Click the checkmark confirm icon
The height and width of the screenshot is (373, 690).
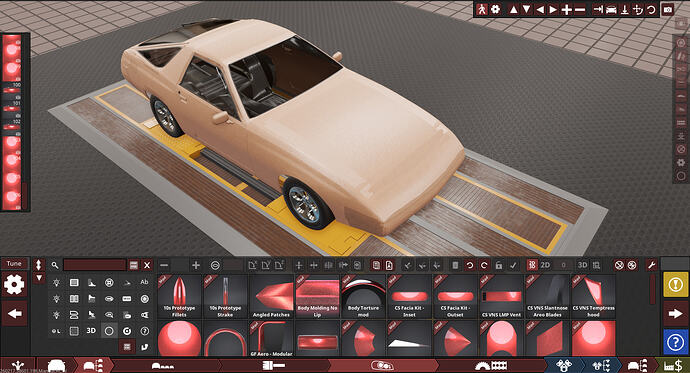513,265
